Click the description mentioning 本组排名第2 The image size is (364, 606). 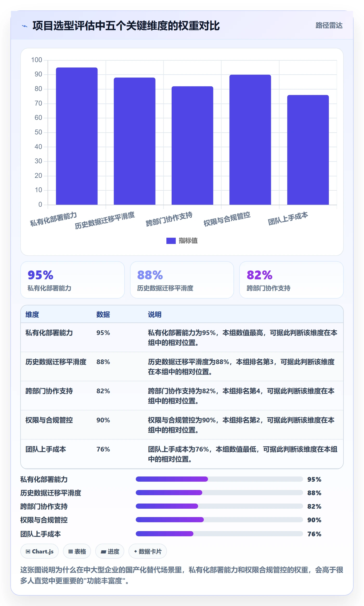pos(242,425)
